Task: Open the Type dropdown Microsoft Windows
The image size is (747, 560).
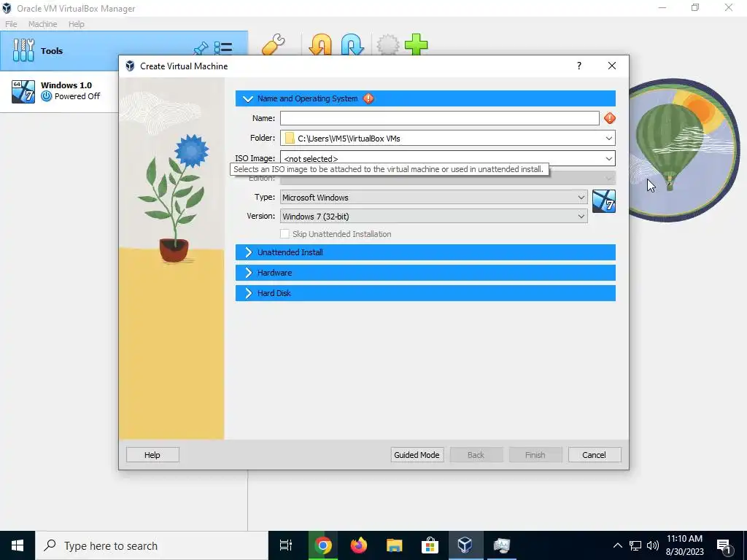Action: 433,197
